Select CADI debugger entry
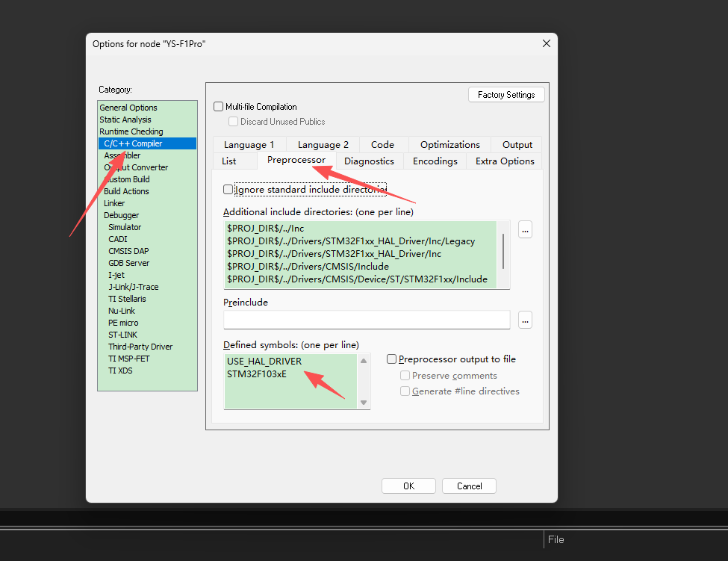The image size is (728, 561). pos(147,239)
